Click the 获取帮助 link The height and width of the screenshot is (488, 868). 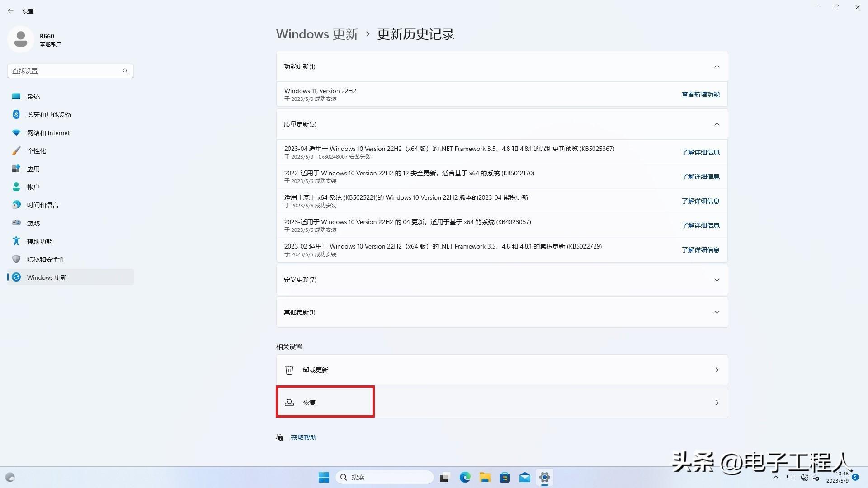tap(303, 437)
